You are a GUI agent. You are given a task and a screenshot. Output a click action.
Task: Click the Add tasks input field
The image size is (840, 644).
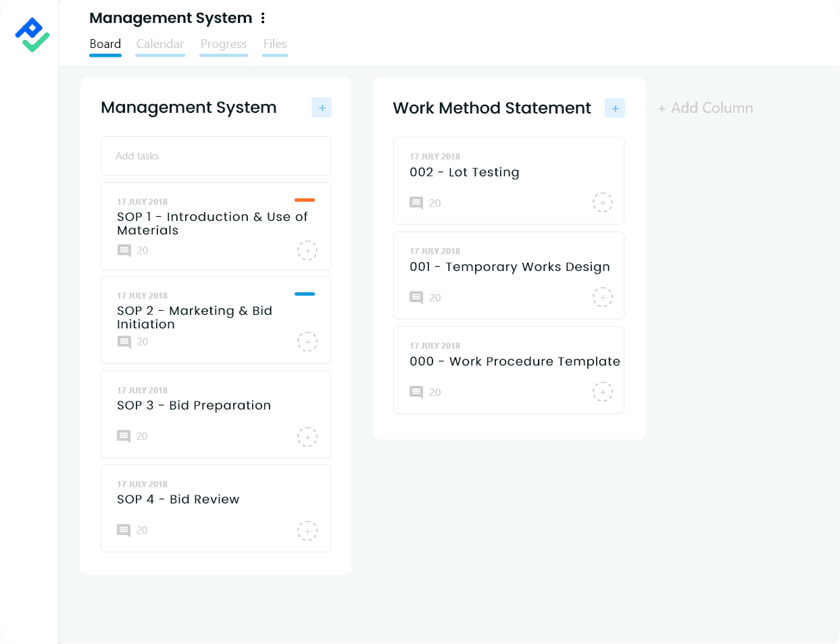(x=216, y=156)
